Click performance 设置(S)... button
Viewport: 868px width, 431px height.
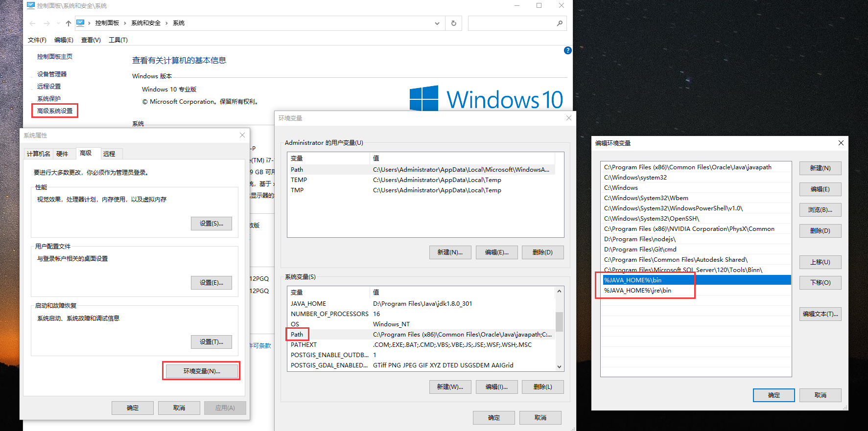(211, 224)
